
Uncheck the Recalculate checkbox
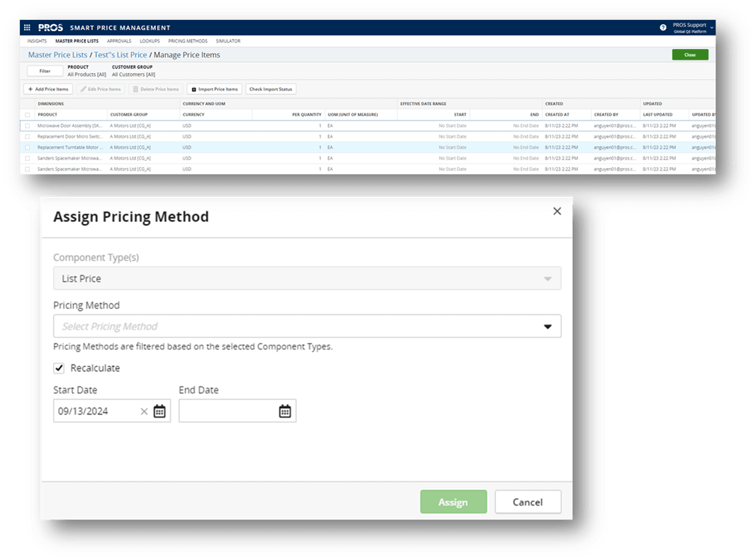[x=59, y=368]
